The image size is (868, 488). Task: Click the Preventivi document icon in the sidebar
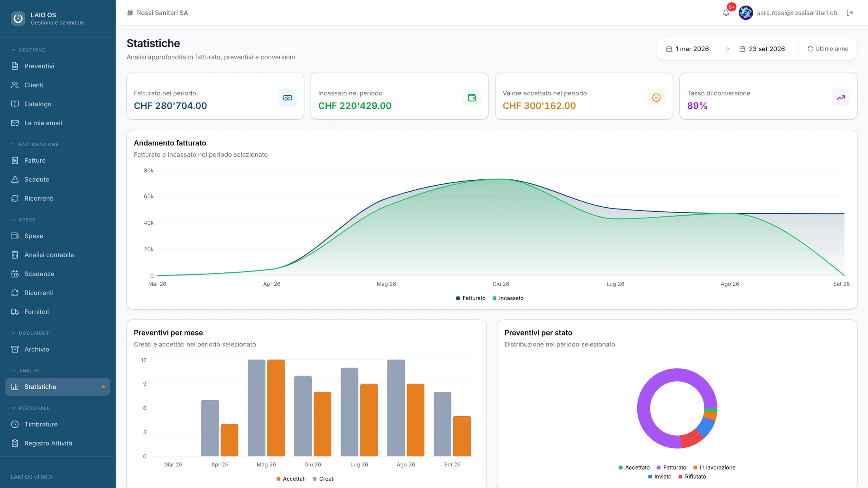click(x=15, y=66)
